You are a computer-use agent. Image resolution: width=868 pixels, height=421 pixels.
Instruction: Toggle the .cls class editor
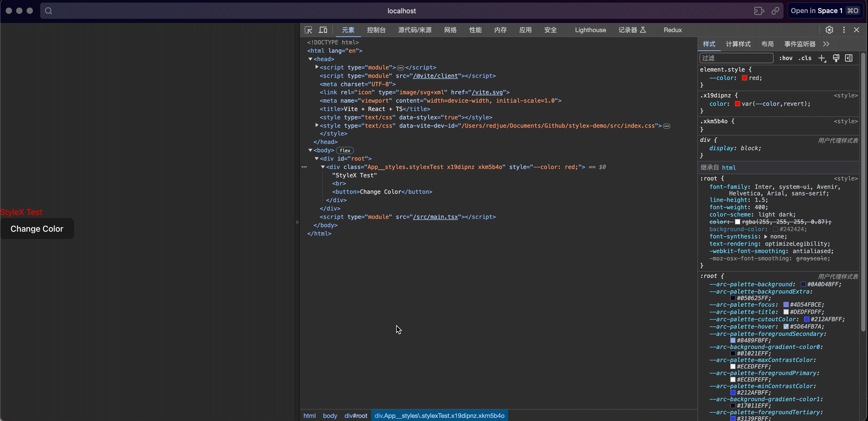[x=805, y=58]
